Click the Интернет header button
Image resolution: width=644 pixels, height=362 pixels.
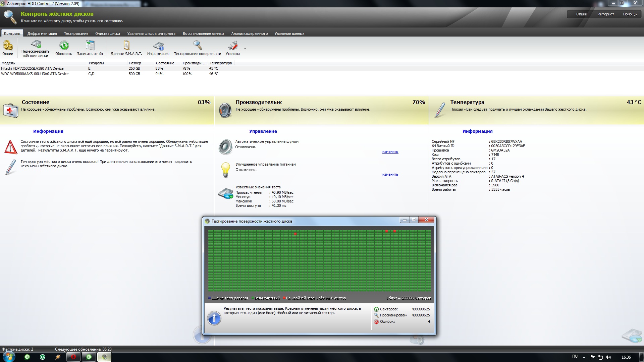pos(606,14)
